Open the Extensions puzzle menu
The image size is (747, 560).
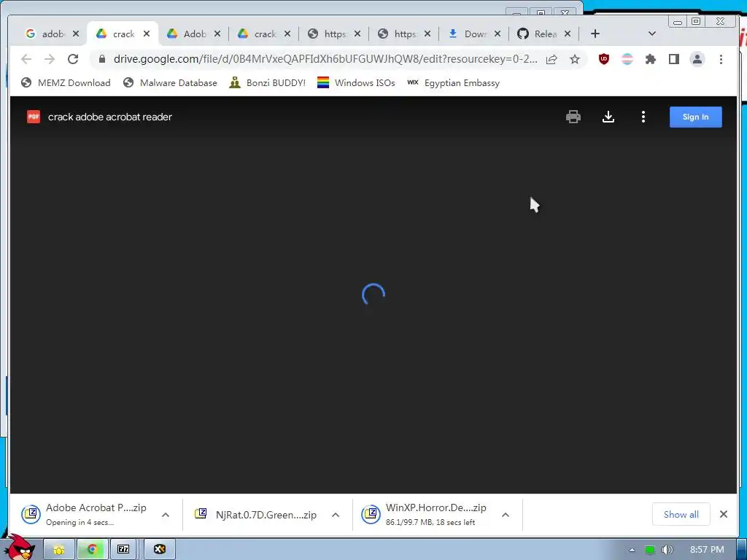point(650,59)
